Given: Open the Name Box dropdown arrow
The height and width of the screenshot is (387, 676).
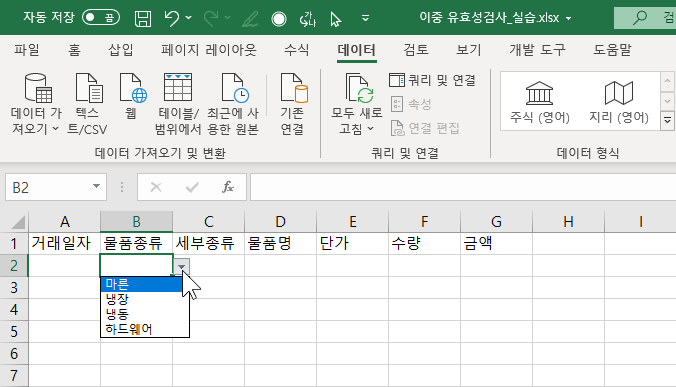Looking at the screenshot, I should pos(97,187).
